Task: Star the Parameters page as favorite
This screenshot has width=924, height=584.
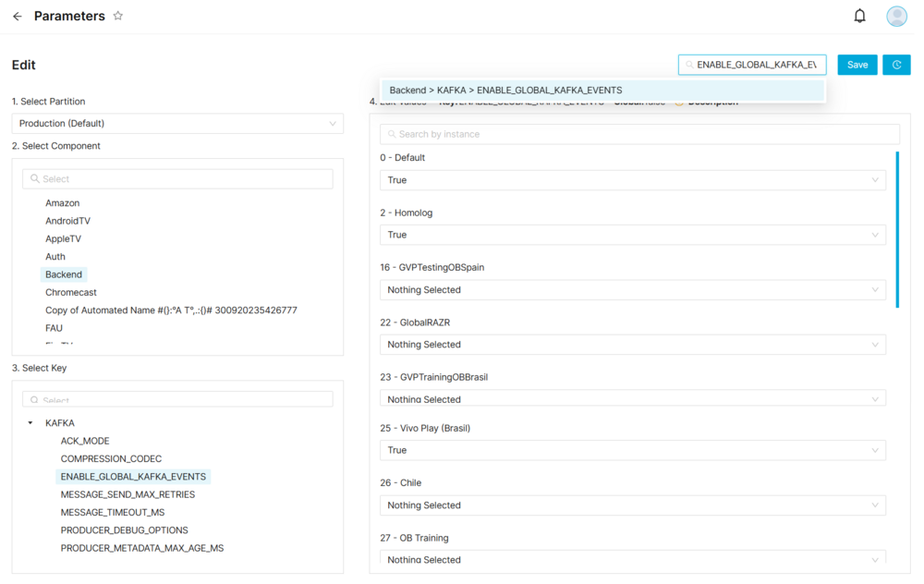Action: (118, 16)
